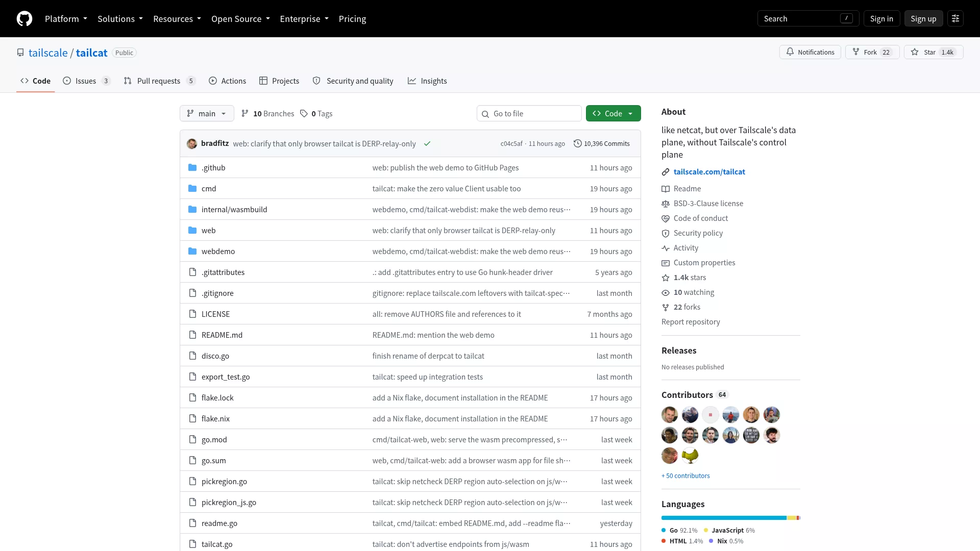Switch to the Code tab
Viewport: 980px width, 551px height.
[35, 81]
